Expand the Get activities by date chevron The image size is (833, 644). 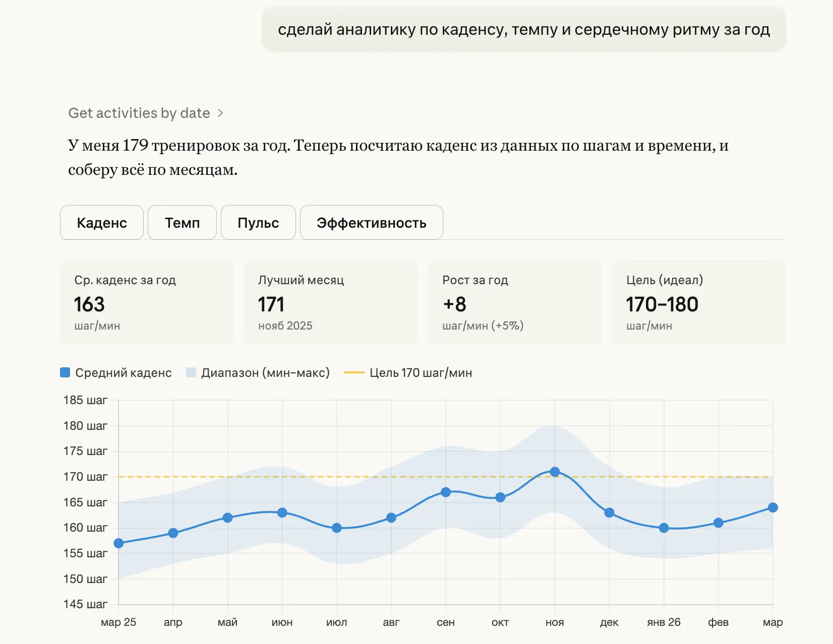[x=220, y=113]
